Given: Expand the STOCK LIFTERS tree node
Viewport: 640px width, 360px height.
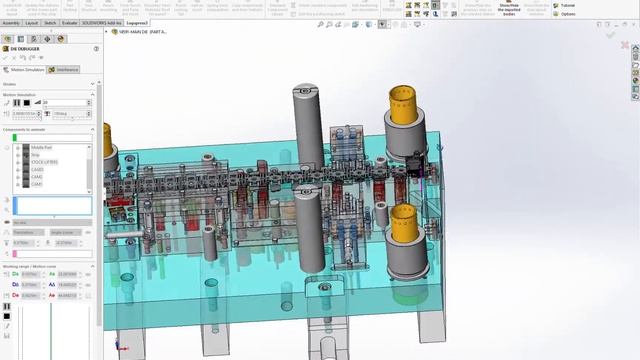Looking at the screenshot, I should click(18, 162).
